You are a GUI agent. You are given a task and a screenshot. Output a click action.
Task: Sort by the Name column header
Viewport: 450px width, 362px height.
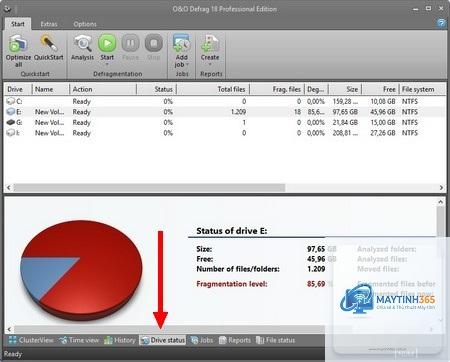coord(51,89)
